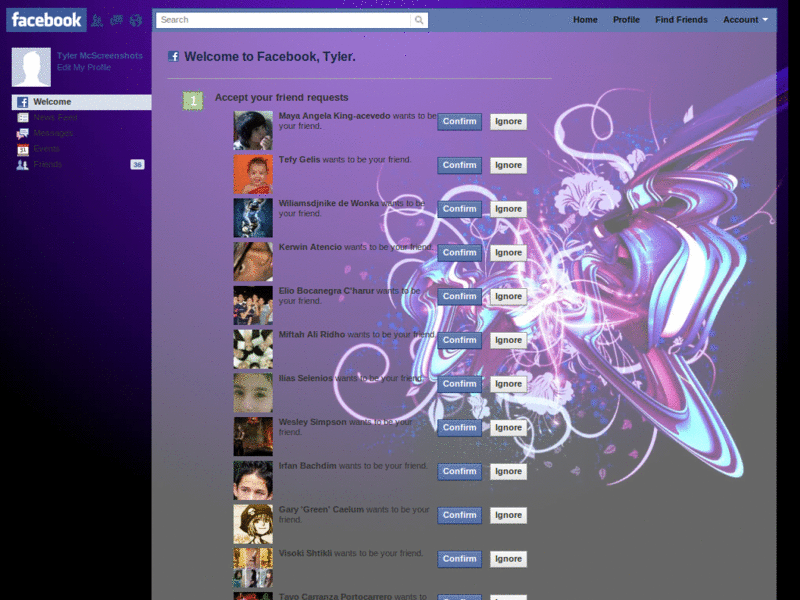Click the Facebook icon beside Welcome heading
This screenshot has height=600, width=800.
pyautogui.click(x=173, y=56)
